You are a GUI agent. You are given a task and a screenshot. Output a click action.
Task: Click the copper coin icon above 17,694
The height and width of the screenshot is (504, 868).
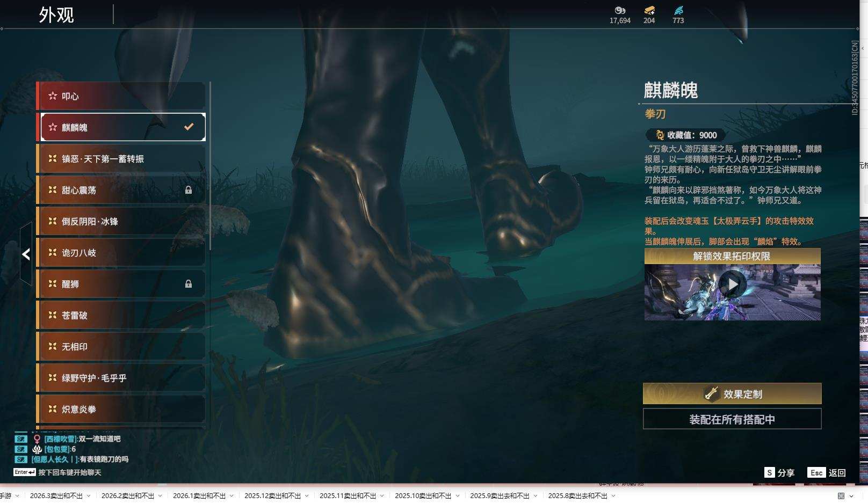point(620,10)
